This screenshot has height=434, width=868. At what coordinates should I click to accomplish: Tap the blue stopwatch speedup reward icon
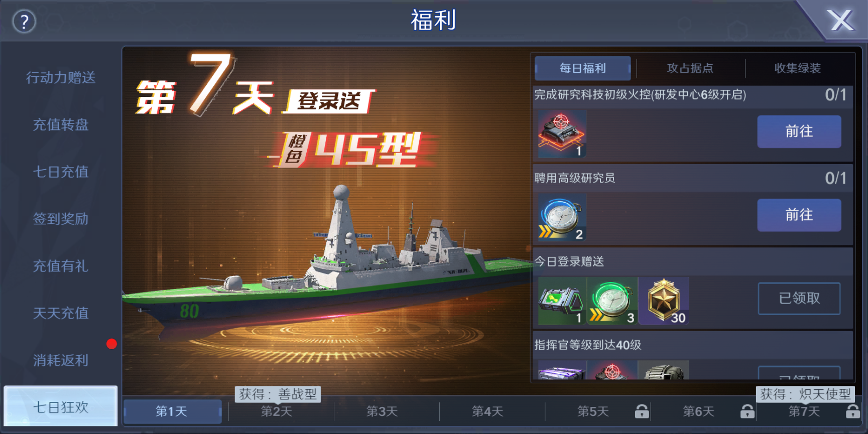(x=562, y=218)
